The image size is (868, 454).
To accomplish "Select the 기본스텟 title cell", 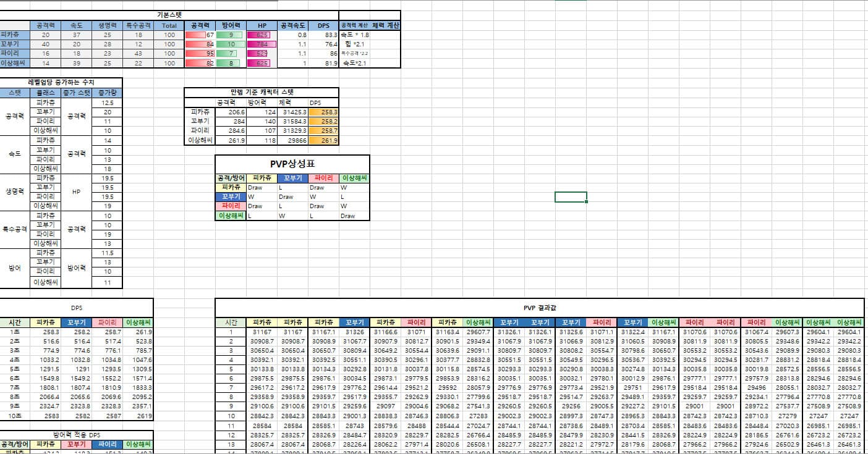I will tap(169, 15).
